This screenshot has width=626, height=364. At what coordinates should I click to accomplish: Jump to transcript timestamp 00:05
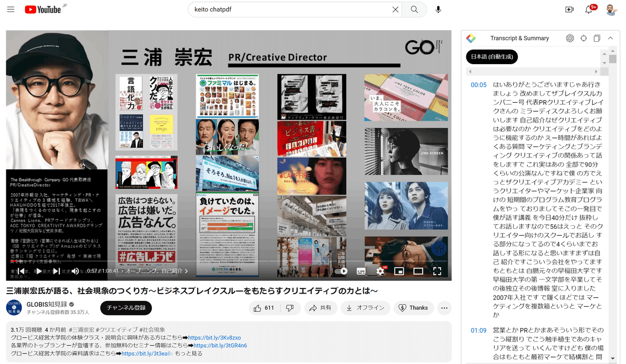click(x=478, y=84)
